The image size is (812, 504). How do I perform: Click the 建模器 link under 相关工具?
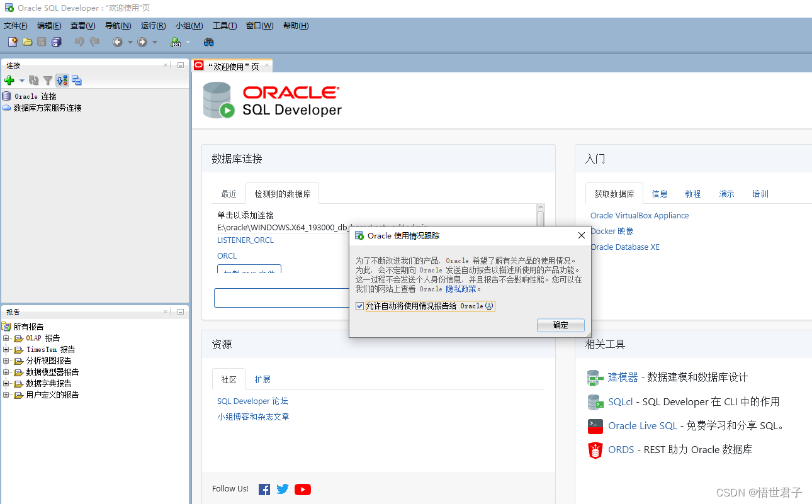pyautogui.click(x=623, y=377)
